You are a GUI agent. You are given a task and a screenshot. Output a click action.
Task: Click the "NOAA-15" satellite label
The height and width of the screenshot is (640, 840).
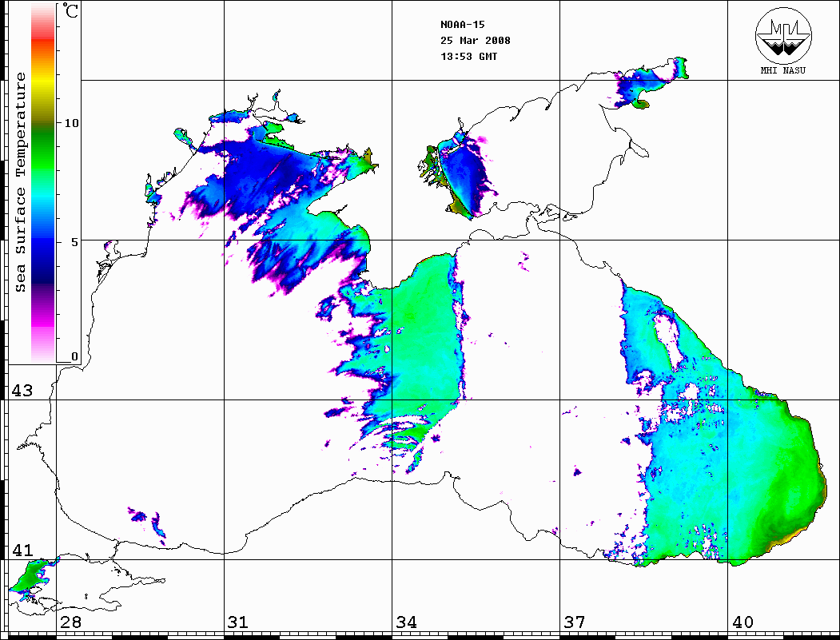coord(462,25)
